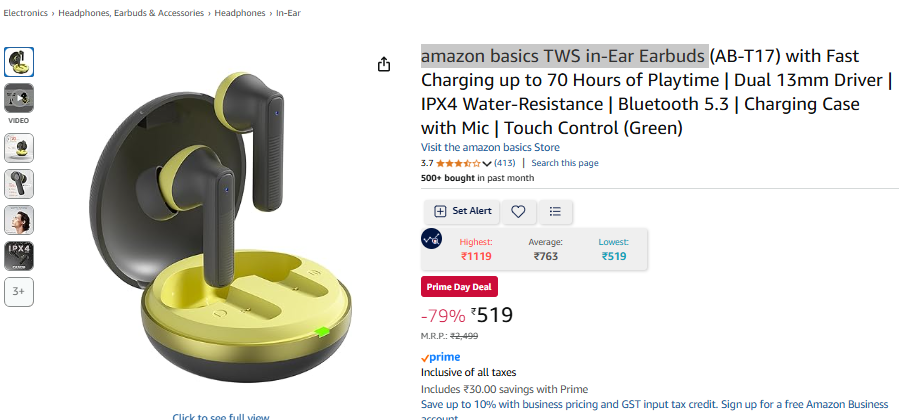907x420 pixels.
Task: Show the thumbnail of woman wearing earbuds
Action: pyautogui.click(x=19, y=220)
